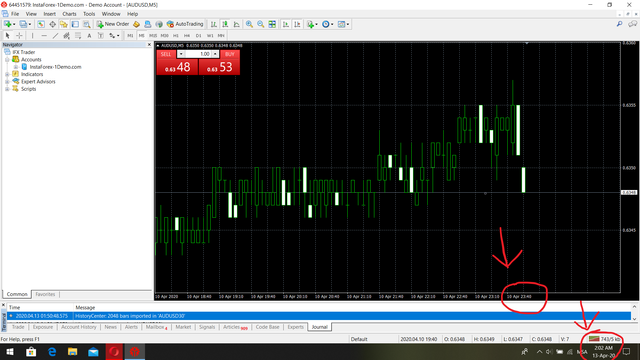
Task: Select the text tool A
Action: tap(89, 36)
